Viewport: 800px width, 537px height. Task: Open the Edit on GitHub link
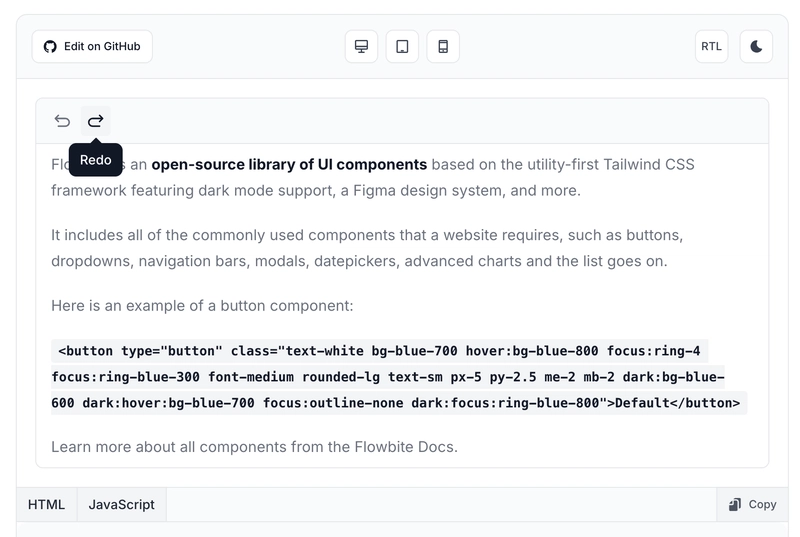[x=92, y=46]
